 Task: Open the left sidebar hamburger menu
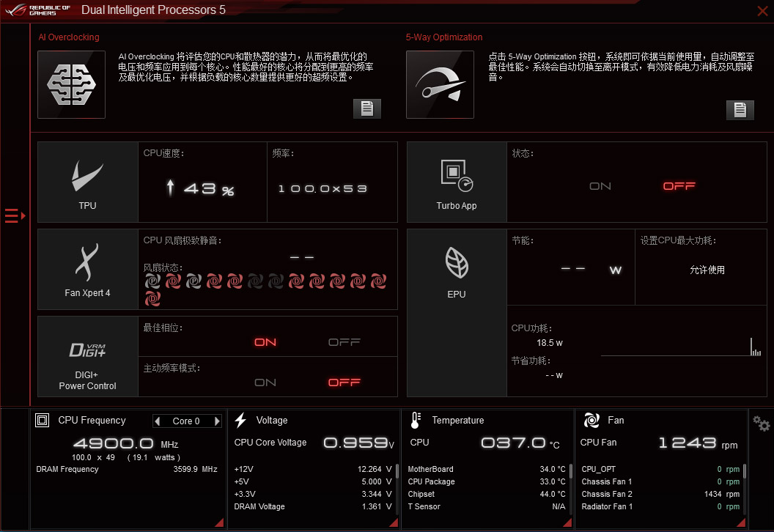pyautogui.click(x=10, y=215)
